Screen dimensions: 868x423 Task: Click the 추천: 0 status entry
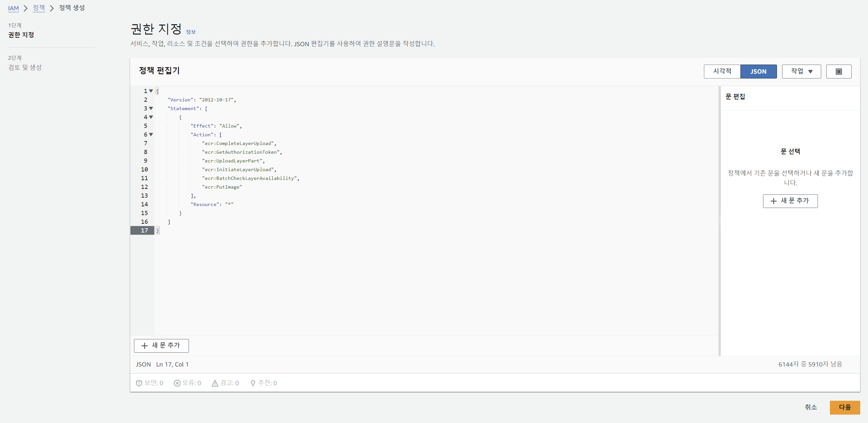coord(263,383)
